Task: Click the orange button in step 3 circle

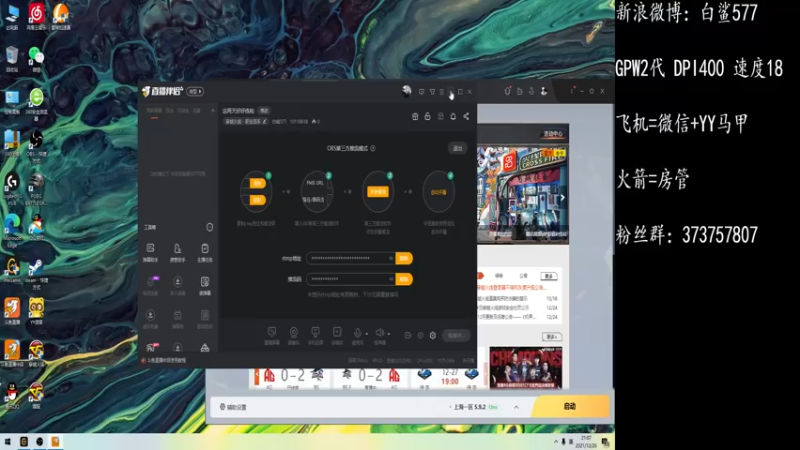Action: (x=378, y=192)
